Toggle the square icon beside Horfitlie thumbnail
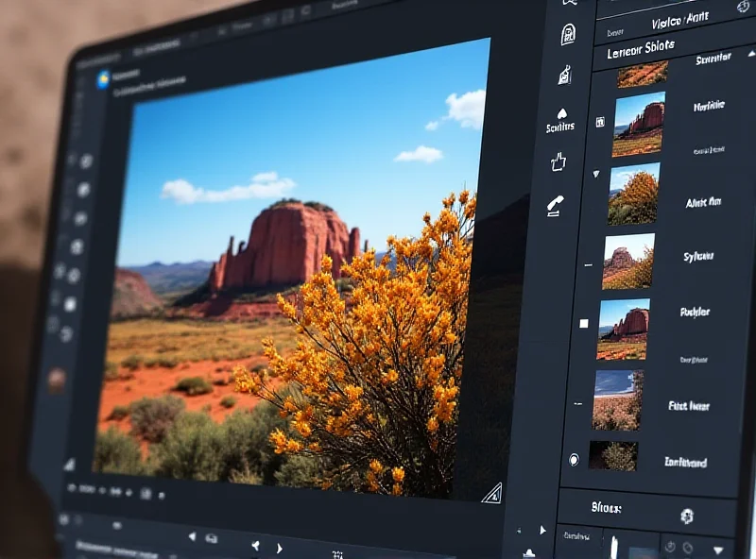Screen dimensions: 756x559 (x=600, y=122)
